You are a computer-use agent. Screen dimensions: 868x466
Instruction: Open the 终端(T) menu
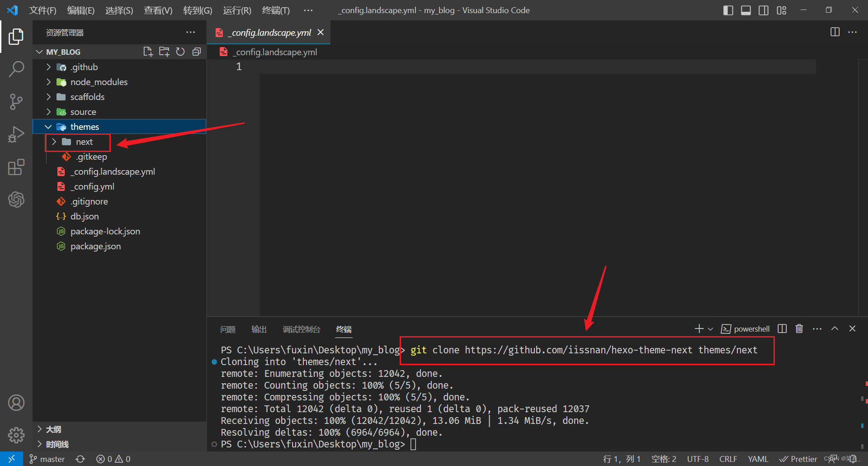click(x=276, y=10)
